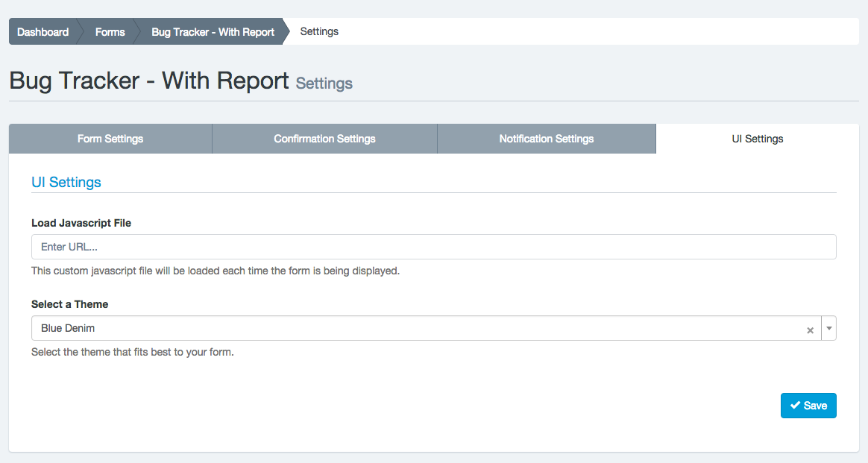This screenshot has height=463, width=868.
Task: Click the theme selection help text
Action: [133, 352]
